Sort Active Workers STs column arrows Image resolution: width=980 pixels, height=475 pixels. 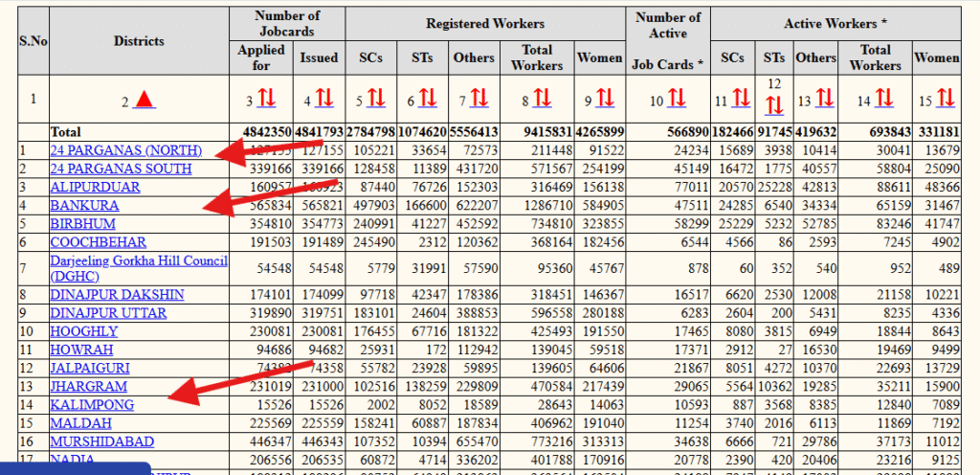click(x=774, y=104)
